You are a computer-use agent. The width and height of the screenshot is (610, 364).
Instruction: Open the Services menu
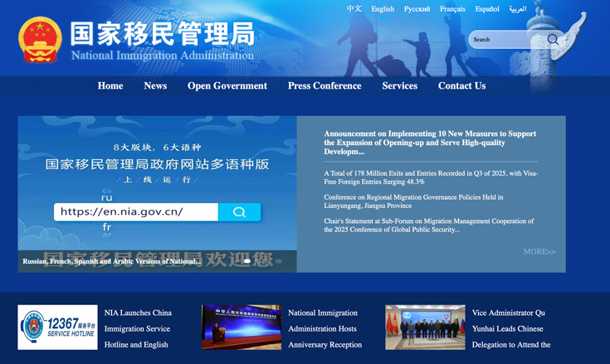pos(400,86)
